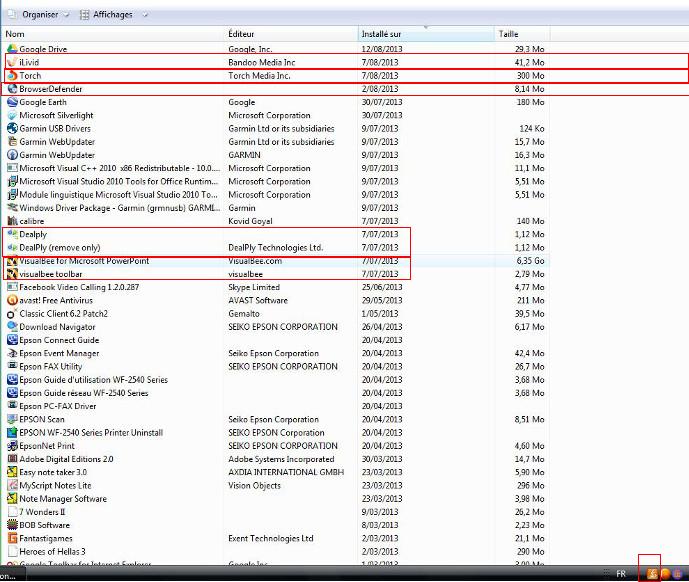Image resolution: width=689 pixels, height=582 pixels.
Task: Sort by the Installé sur column header
Action: 426,34
